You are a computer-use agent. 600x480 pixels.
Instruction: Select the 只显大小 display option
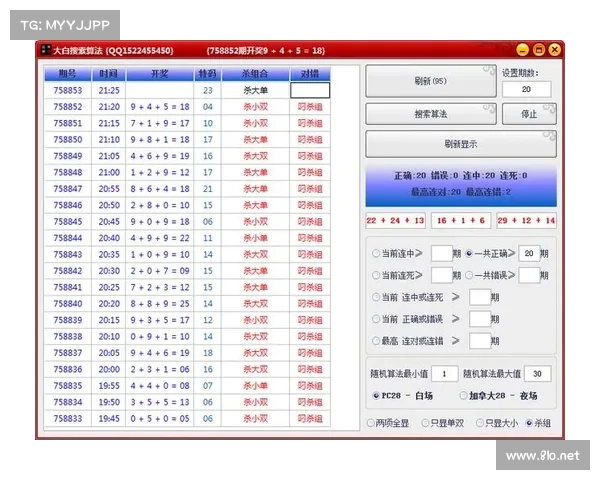(479, 423)
